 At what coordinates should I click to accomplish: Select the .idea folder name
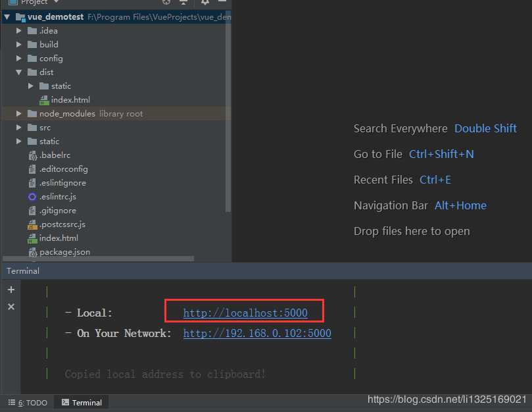49,30
